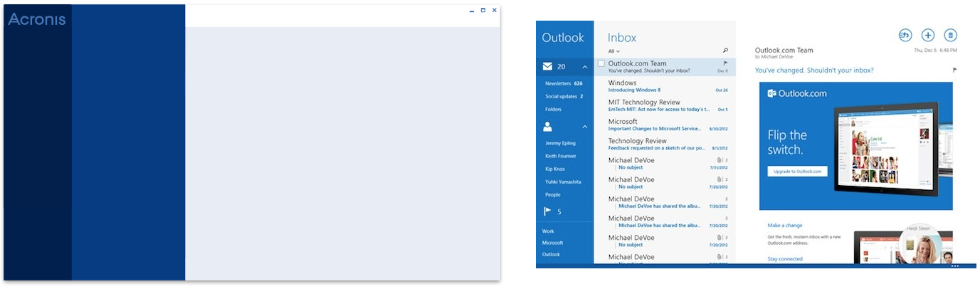
Task: Click the reply icon above the message
Action: tap(905, 35)
